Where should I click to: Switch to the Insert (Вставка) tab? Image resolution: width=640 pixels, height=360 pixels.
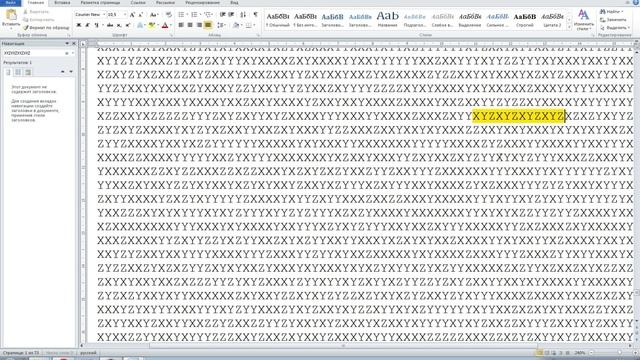(62, 2)
